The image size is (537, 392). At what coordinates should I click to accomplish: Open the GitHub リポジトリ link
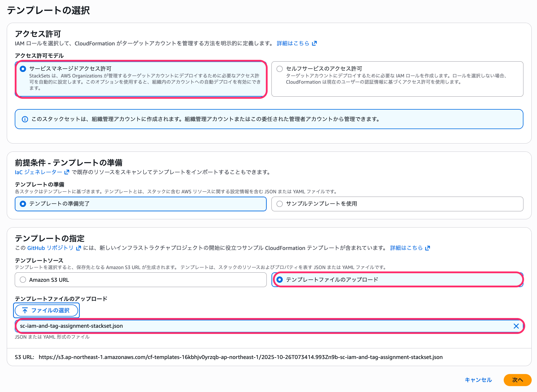[50, 248]
